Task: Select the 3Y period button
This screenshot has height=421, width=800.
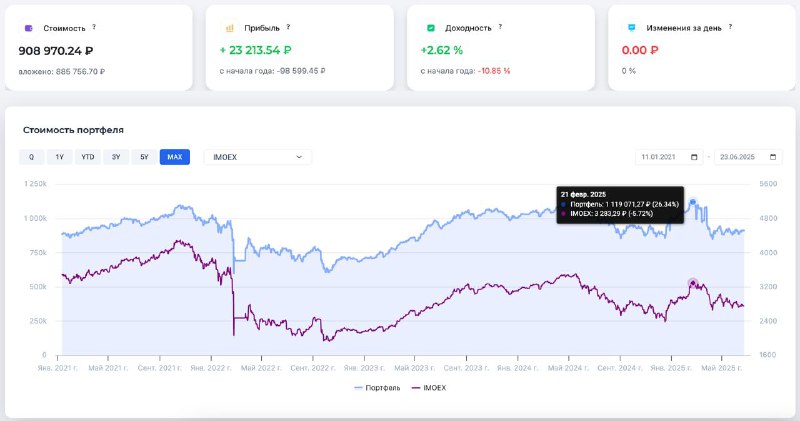Action: tap(116, 157)
